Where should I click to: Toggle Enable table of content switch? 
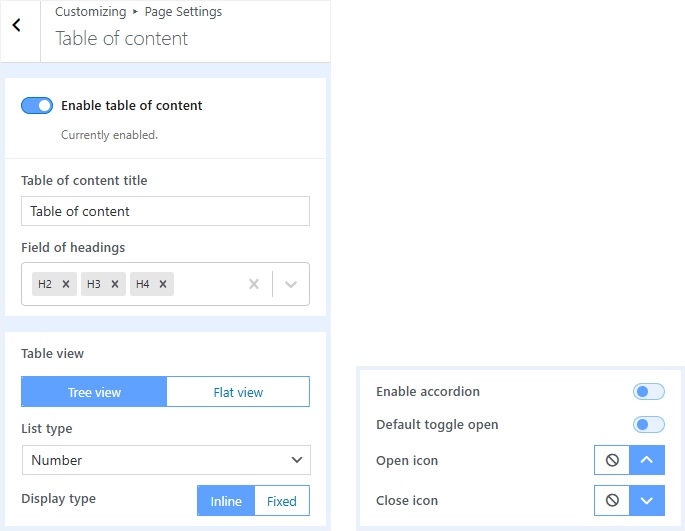point(37,106)
